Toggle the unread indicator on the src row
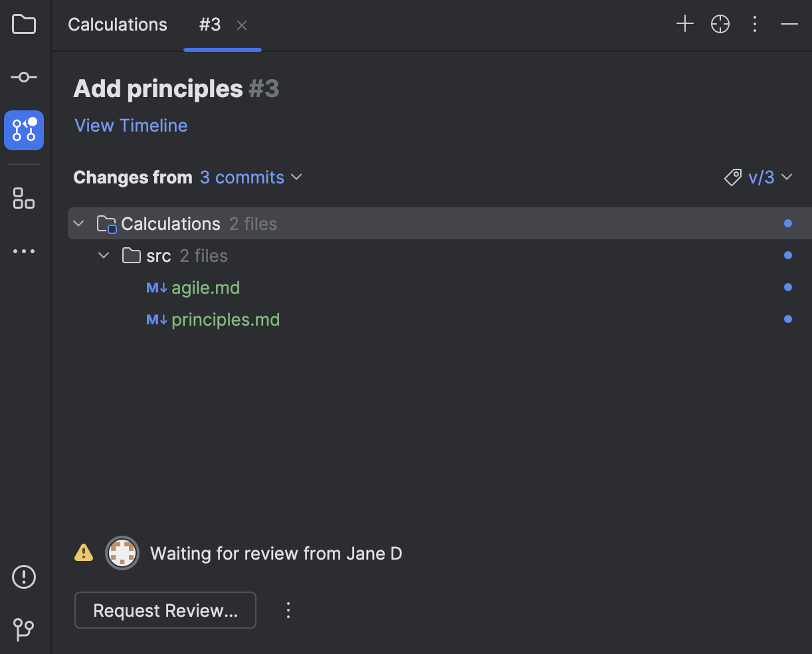This screenshot has width=812, height=654. pyautogui.click(x=788, y=255)
